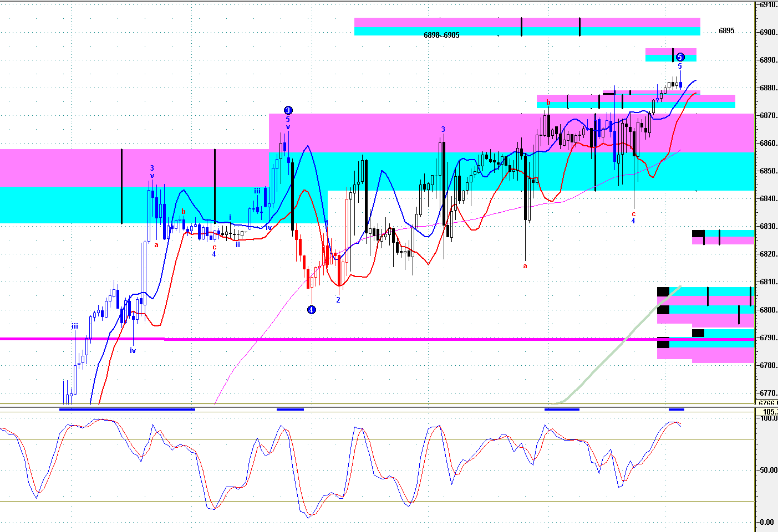Viewport: 778px width, 532px height.
Task: Click the circled blue 5 wave marker
Action: [x=680, y=57]
